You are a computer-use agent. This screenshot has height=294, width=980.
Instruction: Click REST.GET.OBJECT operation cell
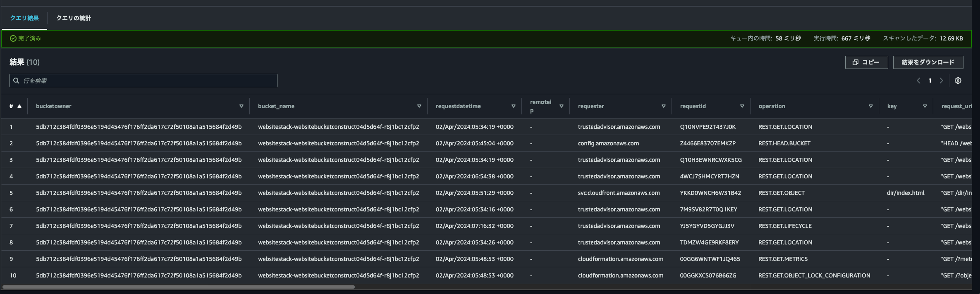click(781, 193)
